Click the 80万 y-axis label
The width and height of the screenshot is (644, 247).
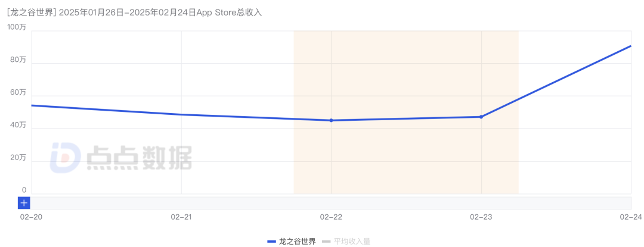click(x=18, y=60)
